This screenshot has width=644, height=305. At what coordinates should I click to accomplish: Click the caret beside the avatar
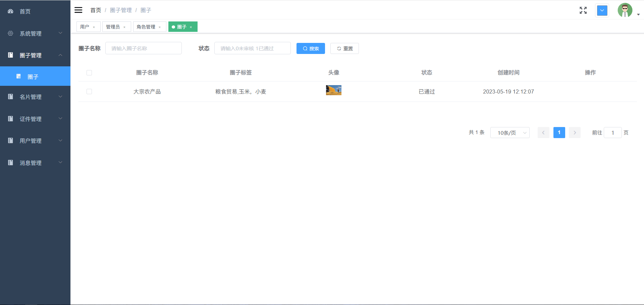[x=638, y=14]
